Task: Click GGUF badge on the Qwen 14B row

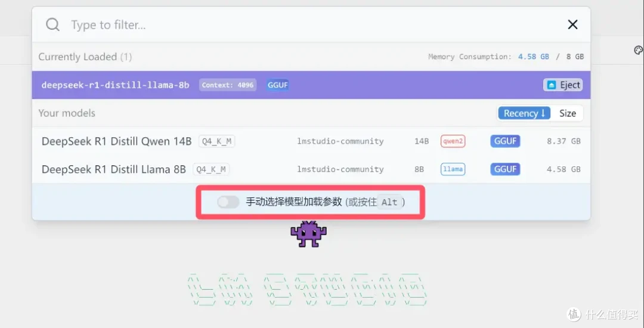Action: coord(505,141)
